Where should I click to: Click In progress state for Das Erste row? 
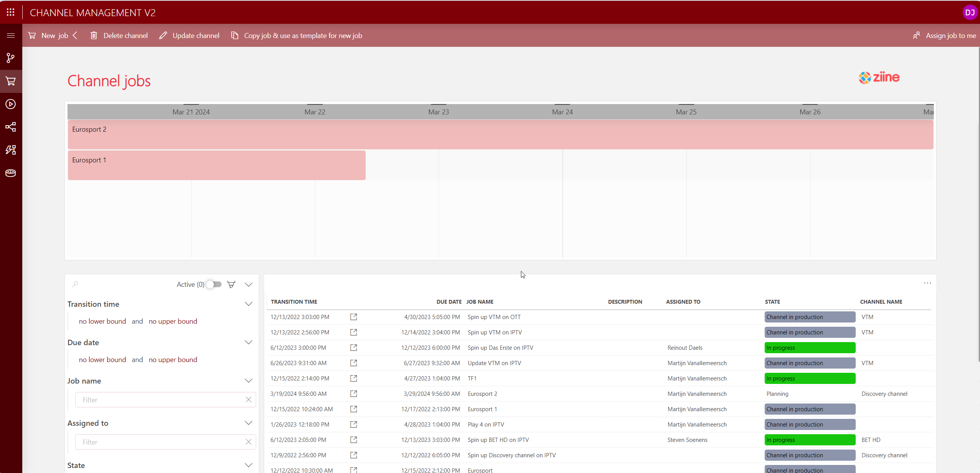810,348
